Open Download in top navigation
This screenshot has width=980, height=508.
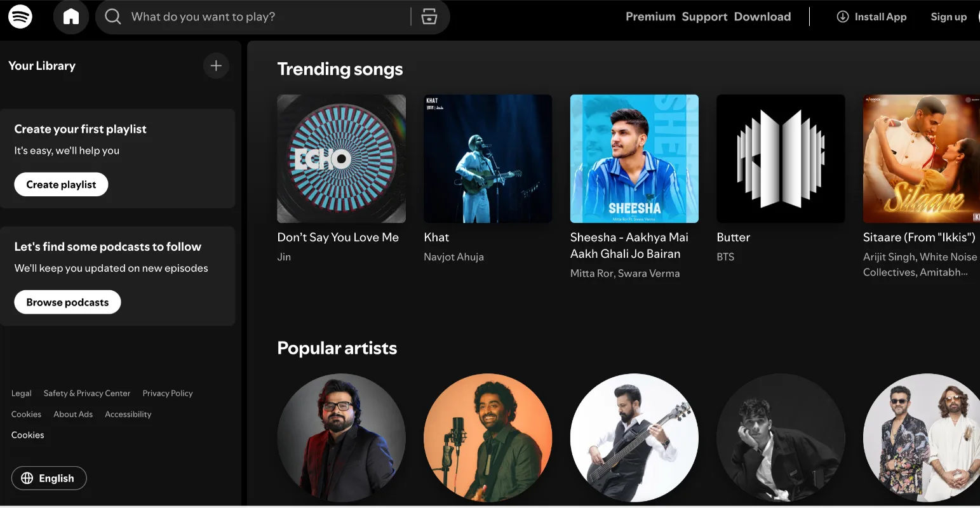pyautogui.click(x=762, y=17)
